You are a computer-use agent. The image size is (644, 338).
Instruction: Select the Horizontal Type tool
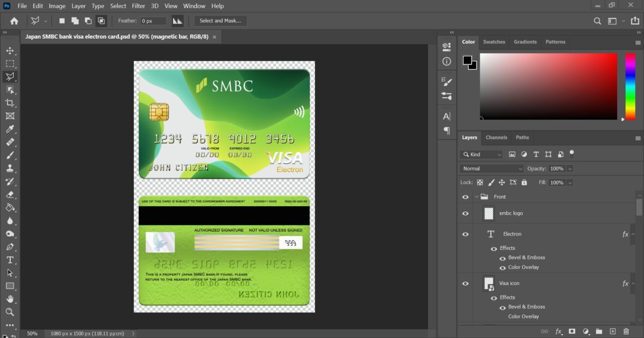pos(10,260)
